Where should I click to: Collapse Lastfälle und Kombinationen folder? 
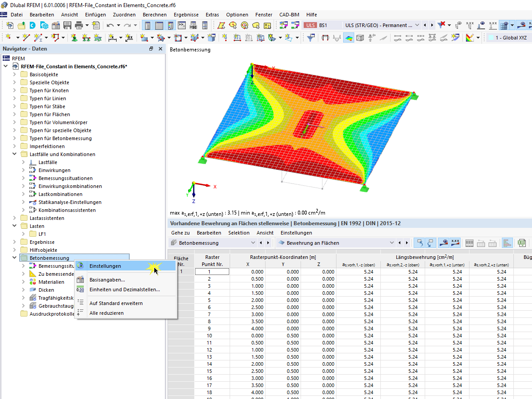coord(15,154)
